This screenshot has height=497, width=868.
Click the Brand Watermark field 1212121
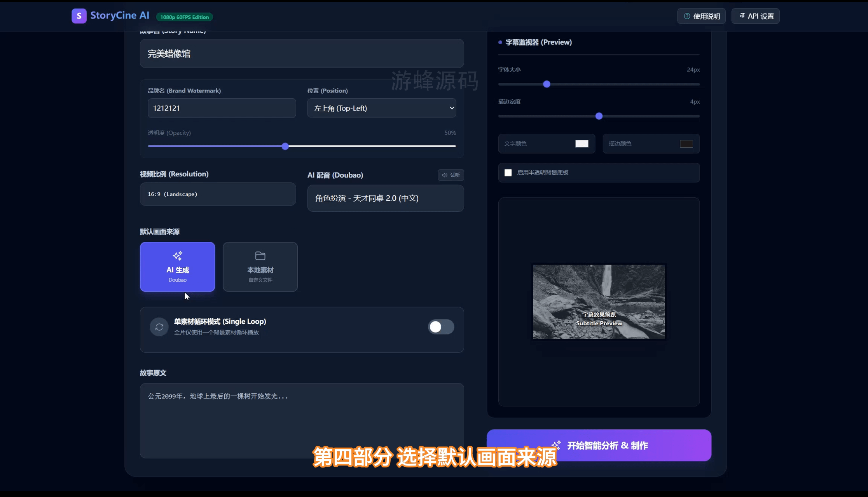click(222, 108)
